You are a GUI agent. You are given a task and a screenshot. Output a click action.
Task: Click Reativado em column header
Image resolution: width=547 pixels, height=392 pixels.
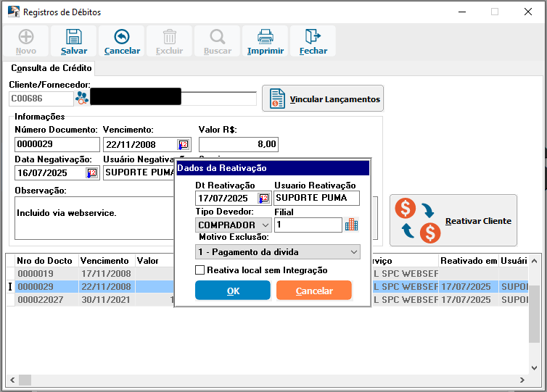(x=469, y=261)
